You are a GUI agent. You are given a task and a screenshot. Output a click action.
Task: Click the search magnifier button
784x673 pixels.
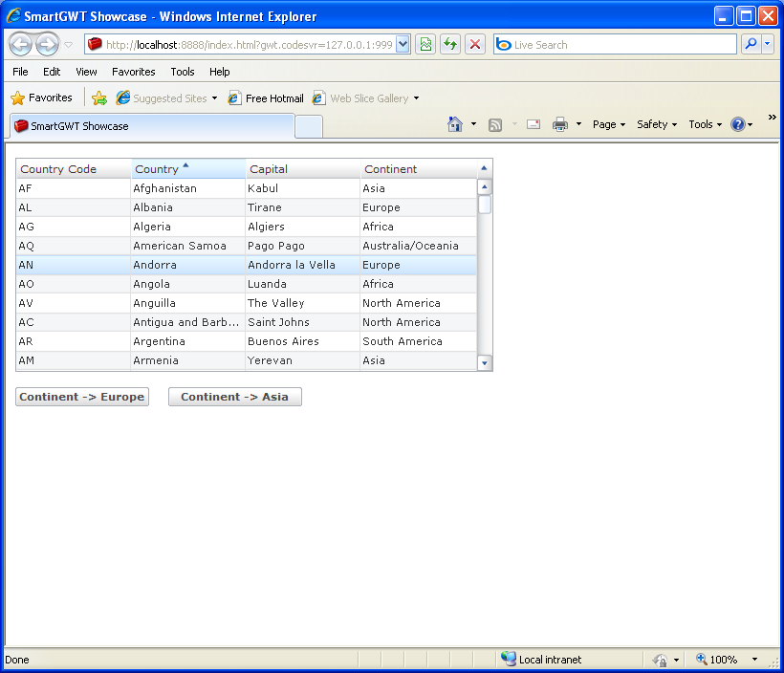click(x=751, y=45)
